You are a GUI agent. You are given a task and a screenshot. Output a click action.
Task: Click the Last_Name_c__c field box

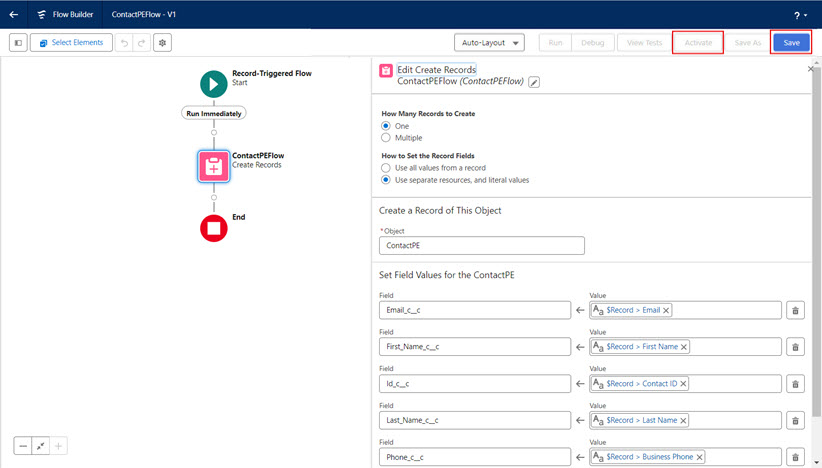click(x=475, y=420)
